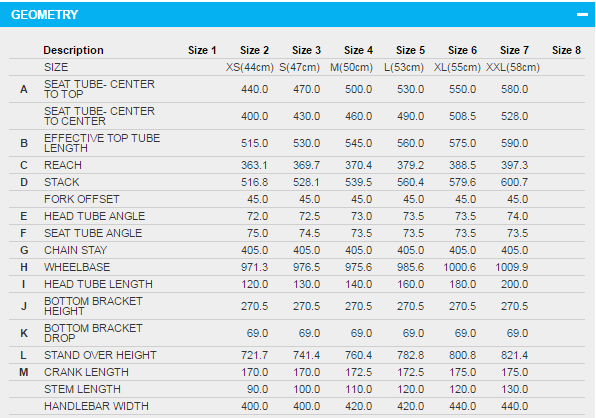Click the Description column header
The width and height of the screenshot is (596, 418).
point(73,50)
